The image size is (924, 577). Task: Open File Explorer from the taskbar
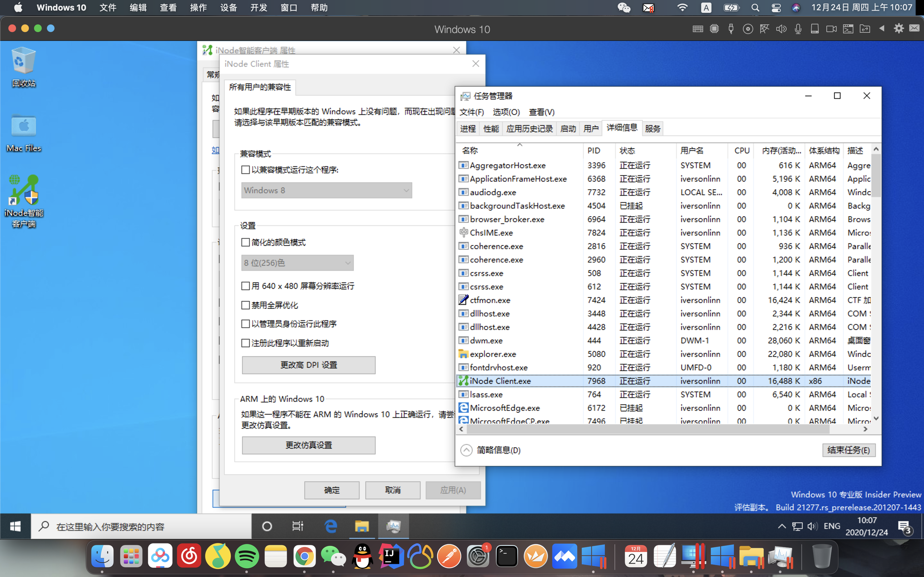(362, 526)
